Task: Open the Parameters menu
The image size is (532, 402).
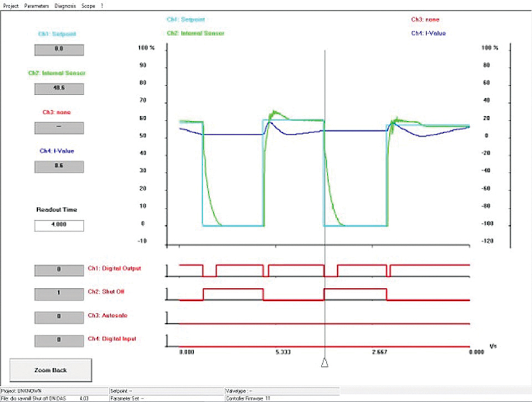Action: click(x=36, y=6)
